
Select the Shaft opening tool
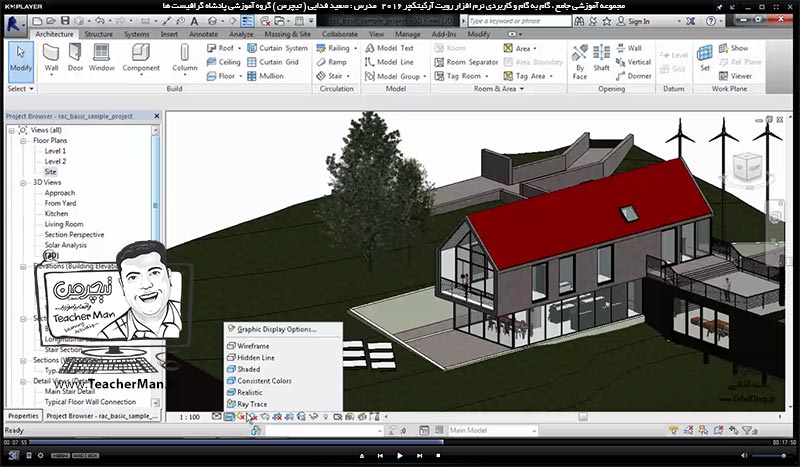(602, 58)
